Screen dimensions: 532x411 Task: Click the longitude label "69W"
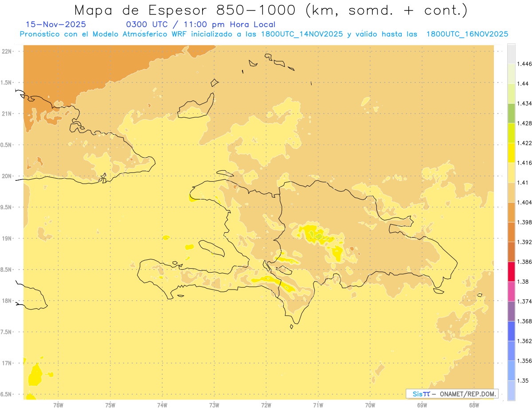tap(422, 405)
